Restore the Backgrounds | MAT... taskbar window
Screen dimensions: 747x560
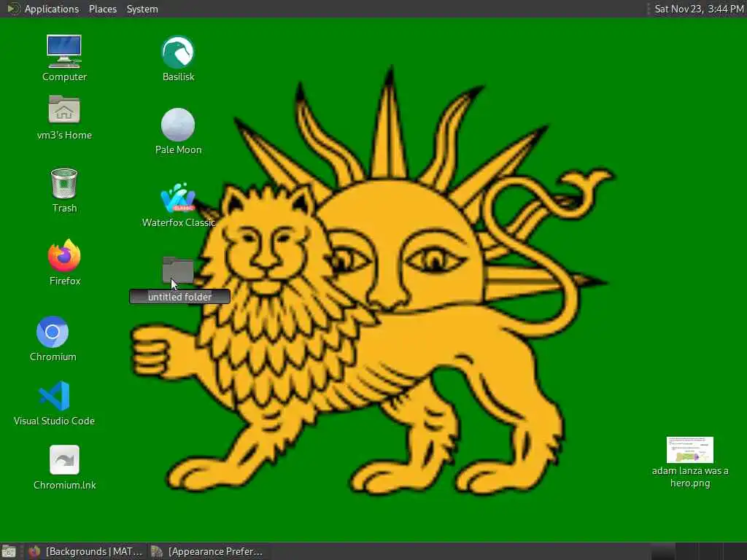coord(85,551)
